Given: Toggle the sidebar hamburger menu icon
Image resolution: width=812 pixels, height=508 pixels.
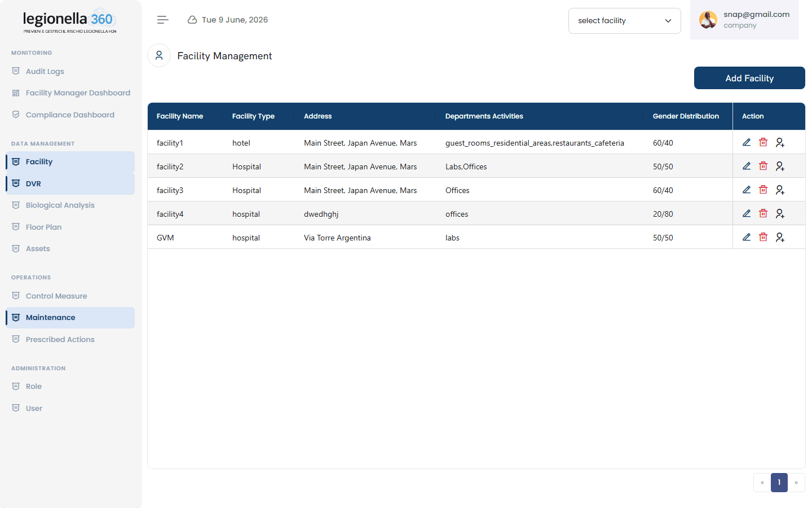Looking at the screenshot, I should tap(163, 20).
